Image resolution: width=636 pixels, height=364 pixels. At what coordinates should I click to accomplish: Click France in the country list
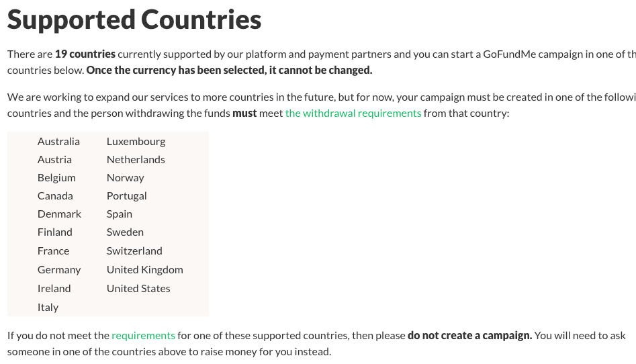pos(53,251)
